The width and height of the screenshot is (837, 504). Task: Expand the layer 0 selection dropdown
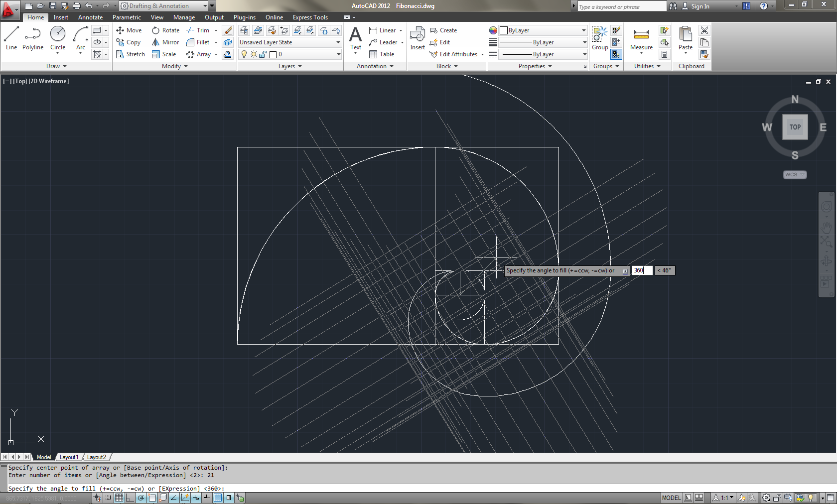pos(337,55)
